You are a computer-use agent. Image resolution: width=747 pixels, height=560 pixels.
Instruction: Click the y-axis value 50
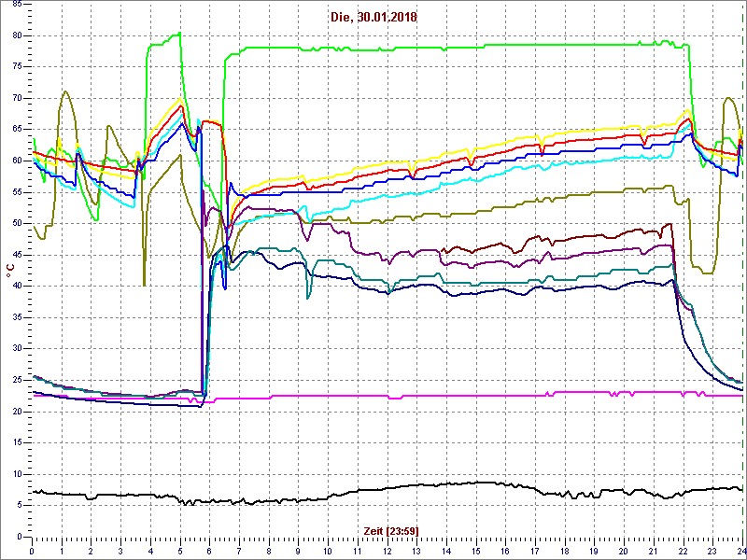[x=17, y=223]
